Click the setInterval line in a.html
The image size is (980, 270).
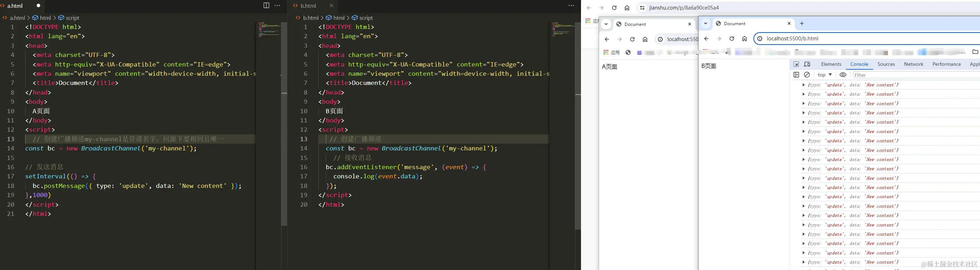coord(61,177)
